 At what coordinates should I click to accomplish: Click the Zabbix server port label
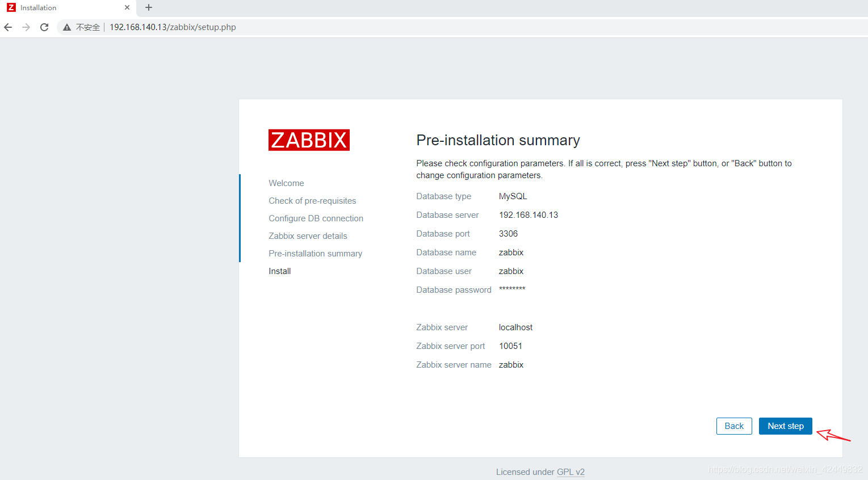450,346
